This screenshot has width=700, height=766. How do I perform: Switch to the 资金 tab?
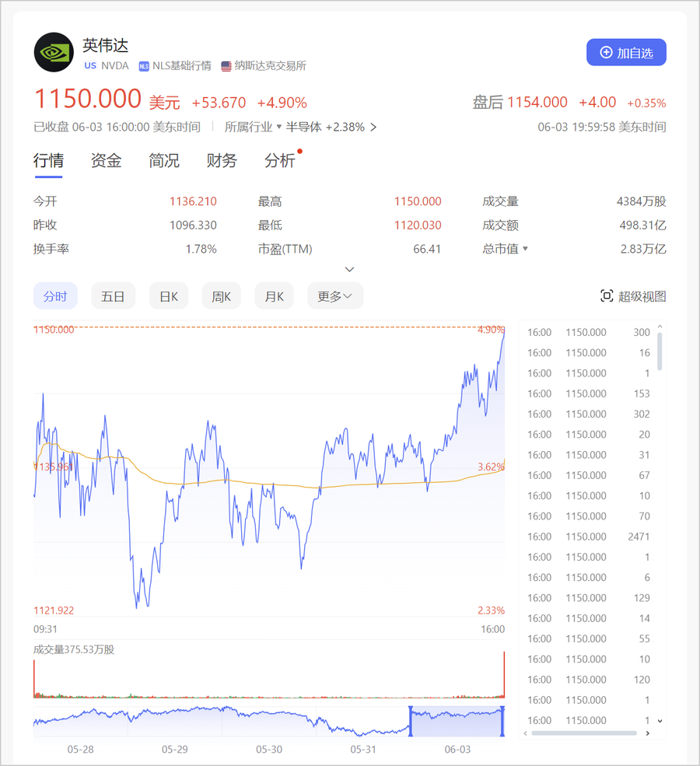106,161
